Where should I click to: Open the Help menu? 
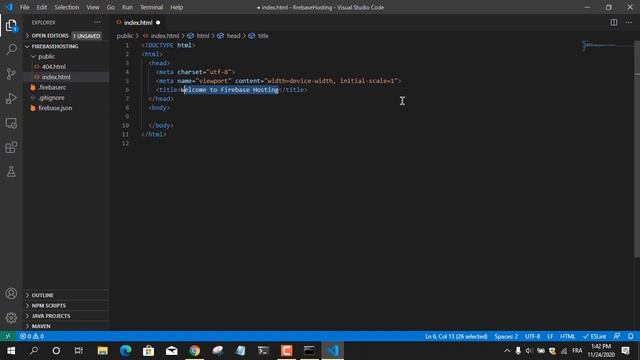[176, 7]
